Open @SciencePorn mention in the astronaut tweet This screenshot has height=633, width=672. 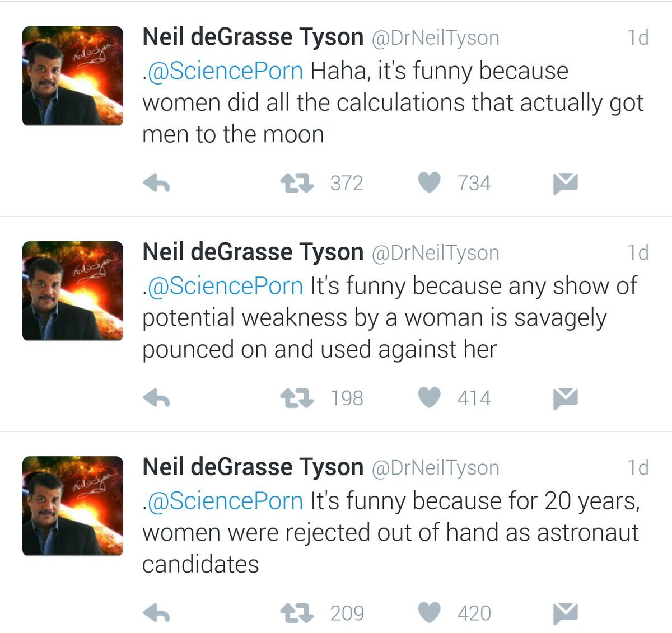[x=224, y=501]
